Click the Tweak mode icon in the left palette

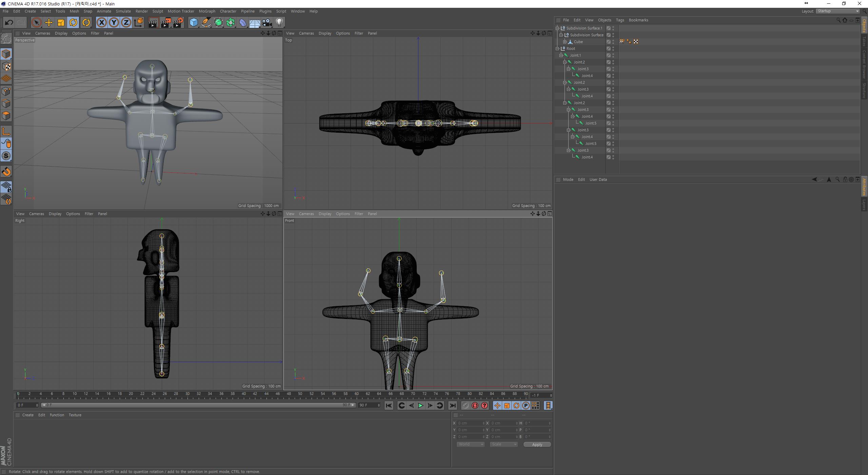point(6,144)
